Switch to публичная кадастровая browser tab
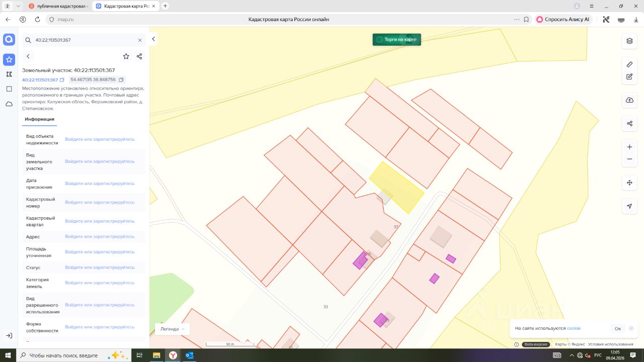The height and width of the screenshot is (362, 644). [59, 6]
